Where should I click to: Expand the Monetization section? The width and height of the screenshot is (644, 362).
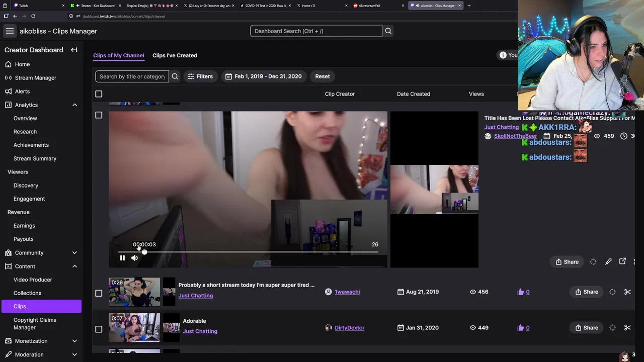pos(74,341)
